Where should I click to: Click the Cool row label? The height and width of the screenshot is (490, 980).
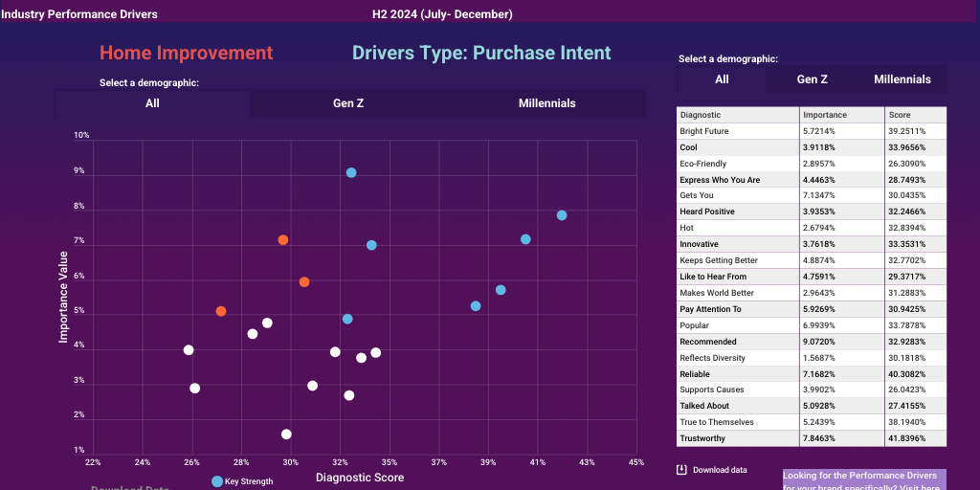(689, 147)
